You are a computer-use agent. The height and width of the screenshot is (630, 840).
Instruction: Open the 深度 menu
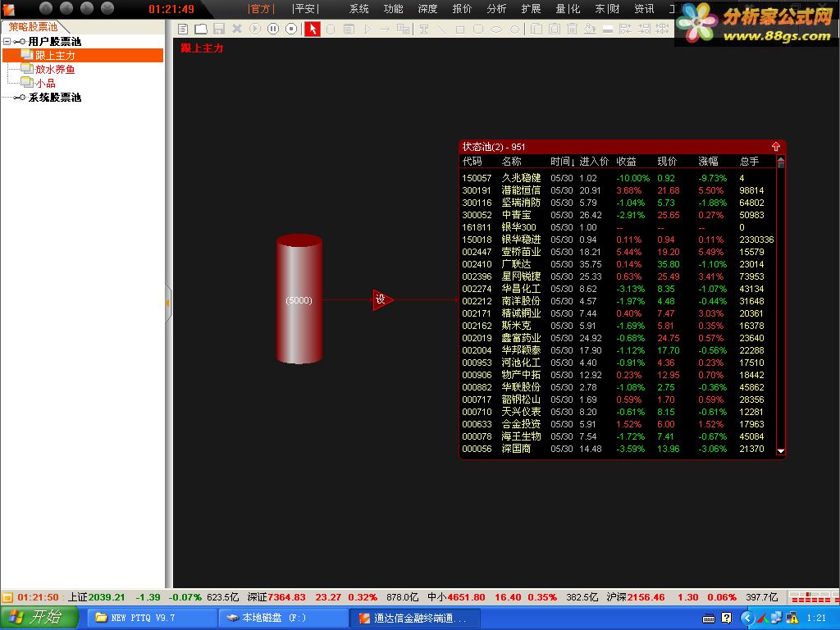pos(427,8)
